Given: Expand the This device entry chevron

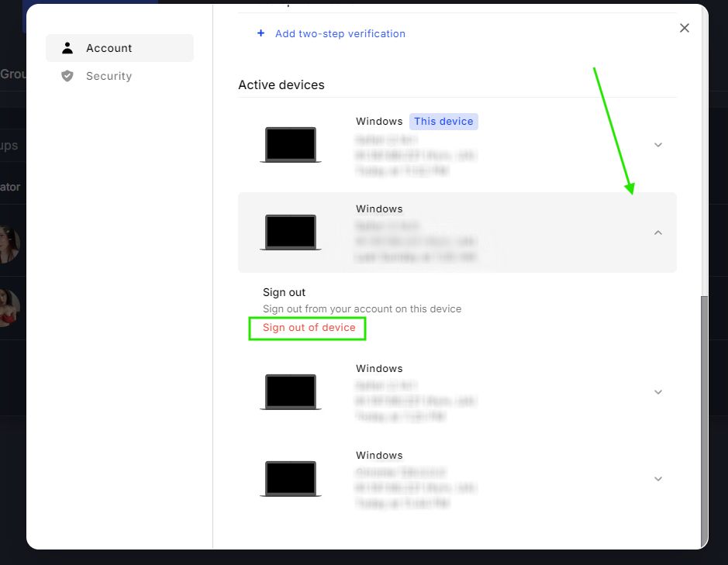Looking at the screenshot, I should pyautogui.click(x=658, y=145).
